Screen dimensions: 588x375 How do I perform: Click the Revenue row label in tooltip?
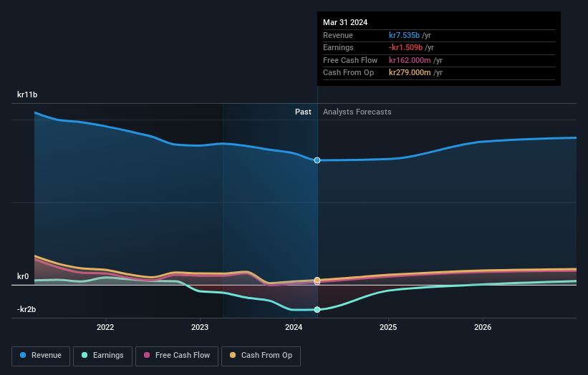338,35
